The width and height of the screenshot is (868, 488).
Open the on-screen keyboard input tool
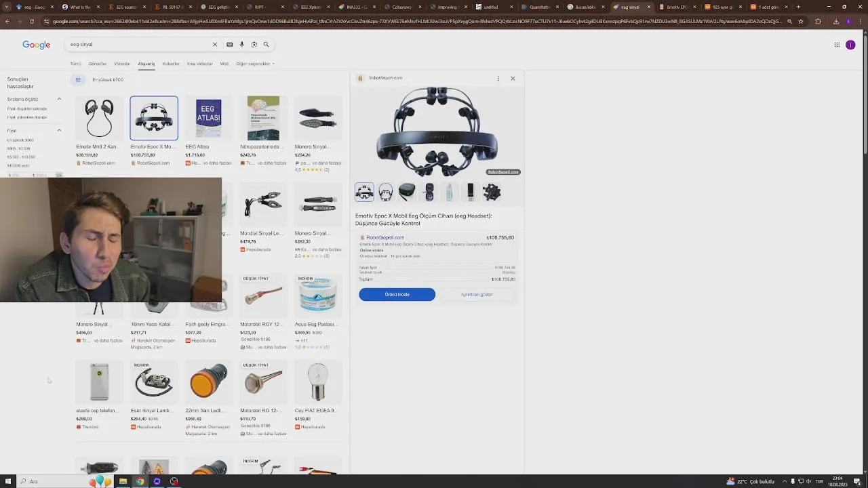click(229, 45)
